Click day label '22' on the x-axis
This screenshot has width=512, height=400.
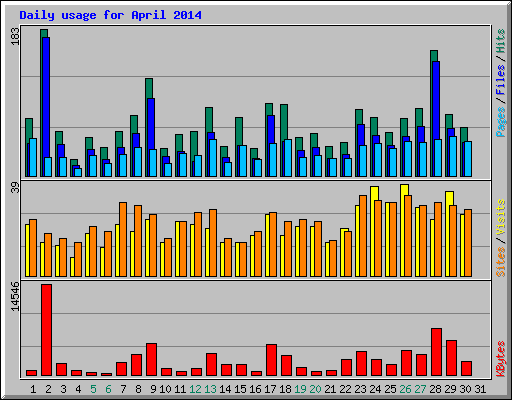[345, 389]
